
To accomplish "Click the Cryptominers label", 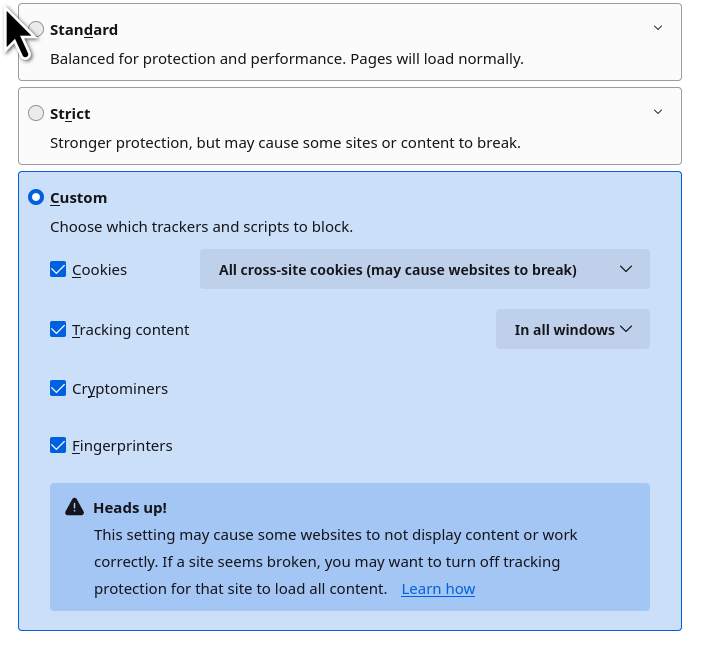I will (120, 389).
